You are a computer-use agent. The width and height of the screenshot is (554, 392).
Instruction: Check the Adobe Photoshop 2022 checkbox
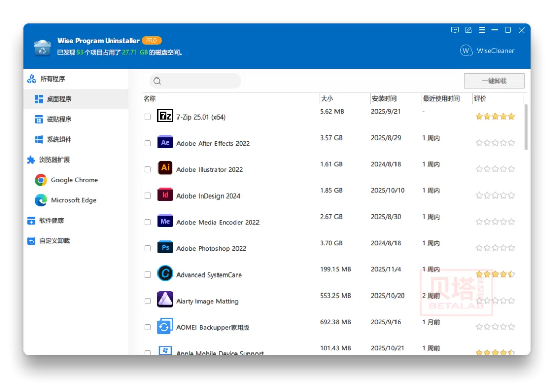click(148, 248)
